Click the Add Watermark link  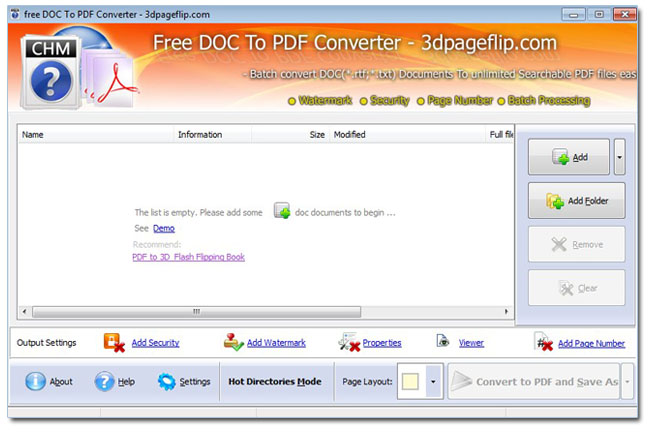tap(276, 343)
